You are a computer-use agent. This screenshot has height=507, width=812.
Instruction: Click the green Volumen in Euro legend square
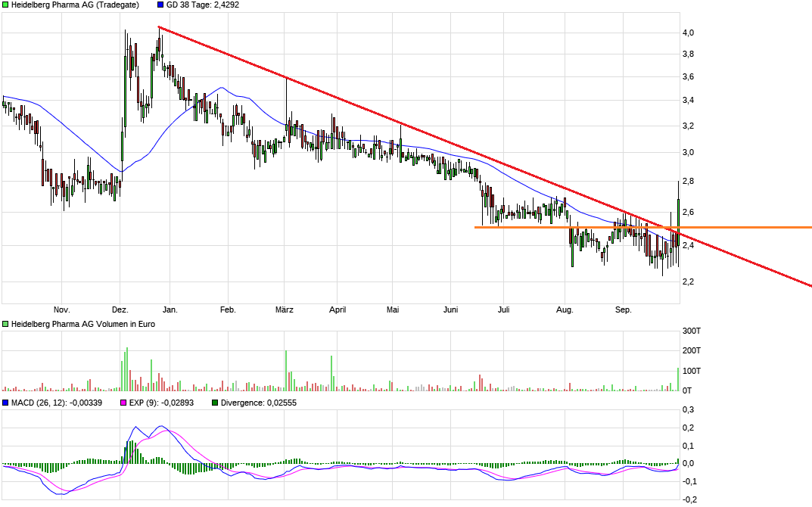point(5,324)
